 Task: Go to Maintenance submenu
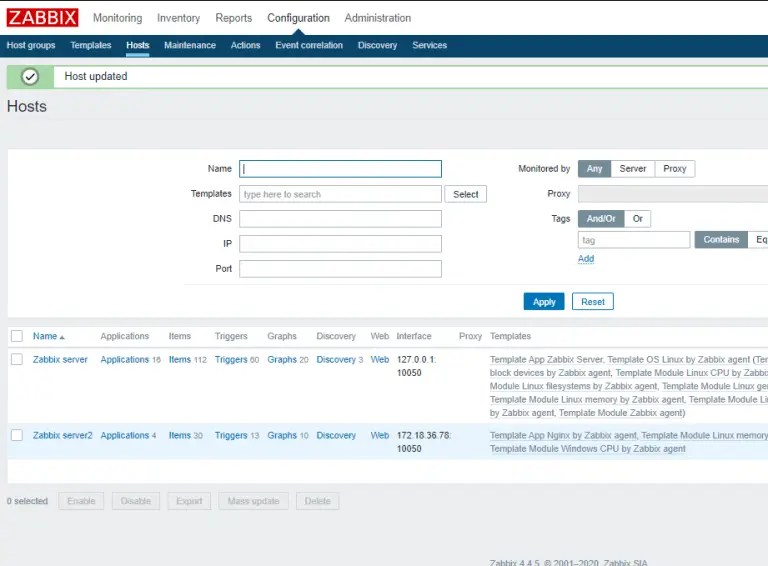190,45
